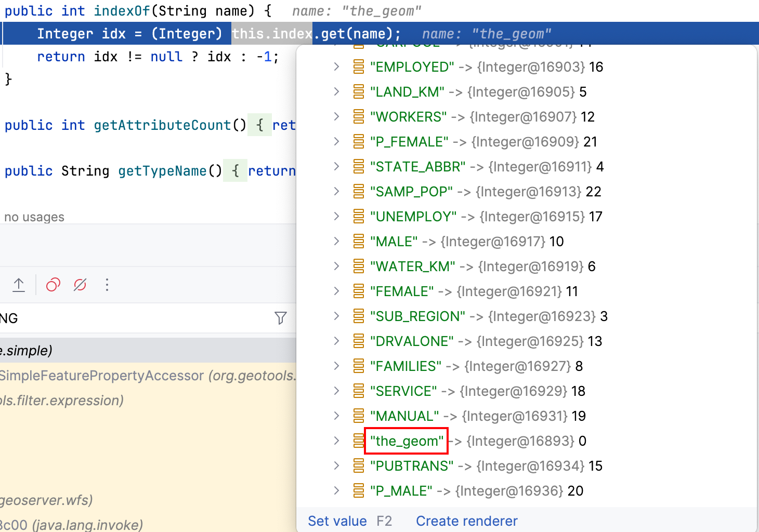Select the "DRVALONE" entry row text
Image resolution: width=759 pixels, height=532 pixels.
[x=486, y=341]
